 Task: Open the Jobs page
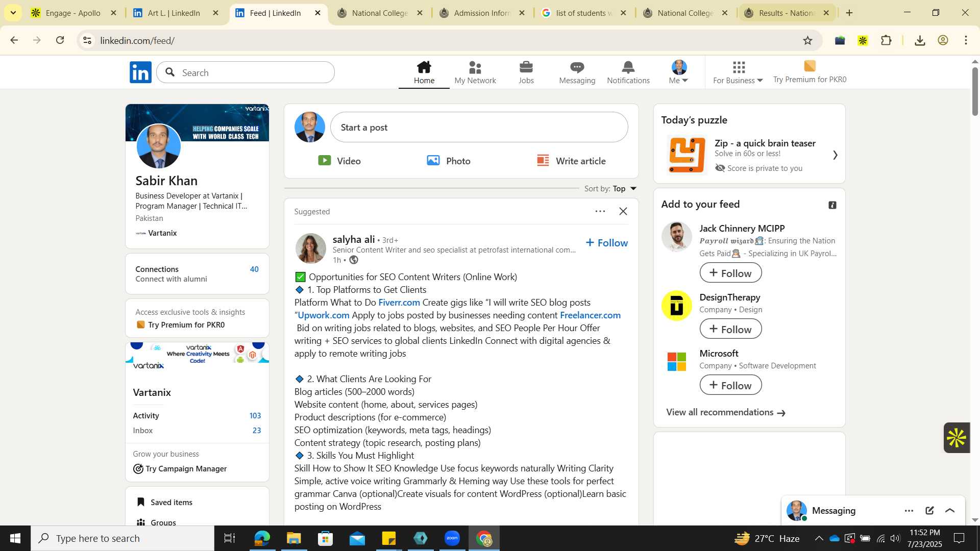tap(526, 72)
